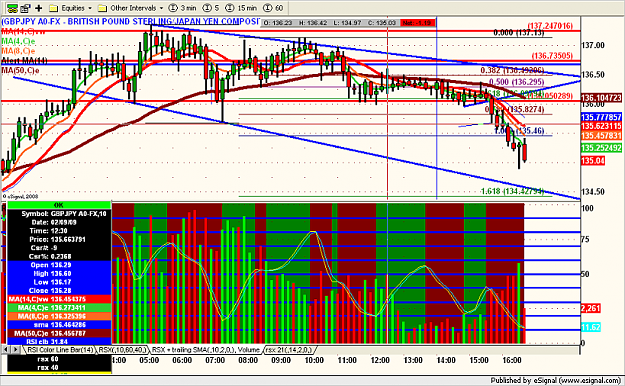Switch chart to 60 interval

(273, 8)
